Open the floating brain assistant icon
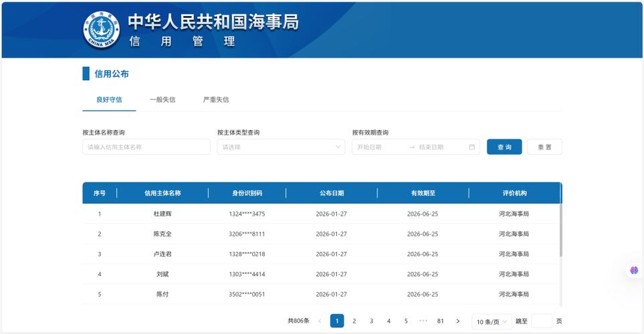The width and height of the screenshot is (644, 334). (x=634, y=271)
